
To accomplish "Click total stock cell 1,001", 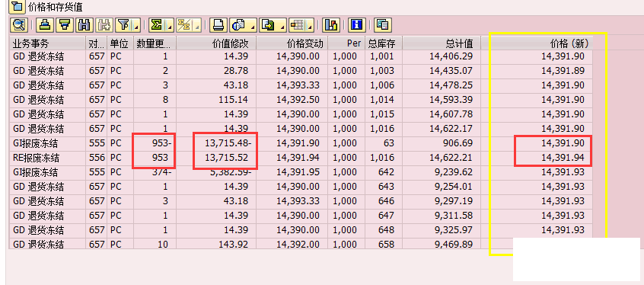I will pyautogui.click(x=383, y=56).
